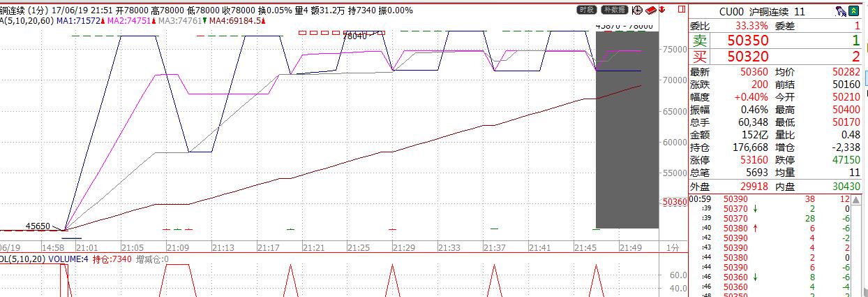Click the 最高 value 50400
The width and height of the screenshot is (868, 297).
tap(846, 110)
